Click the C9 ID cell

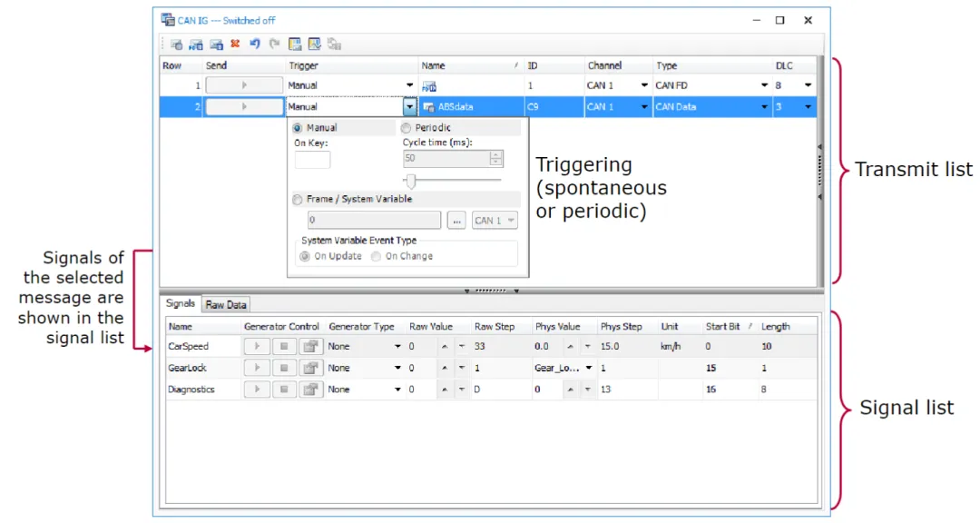[554, 107]
